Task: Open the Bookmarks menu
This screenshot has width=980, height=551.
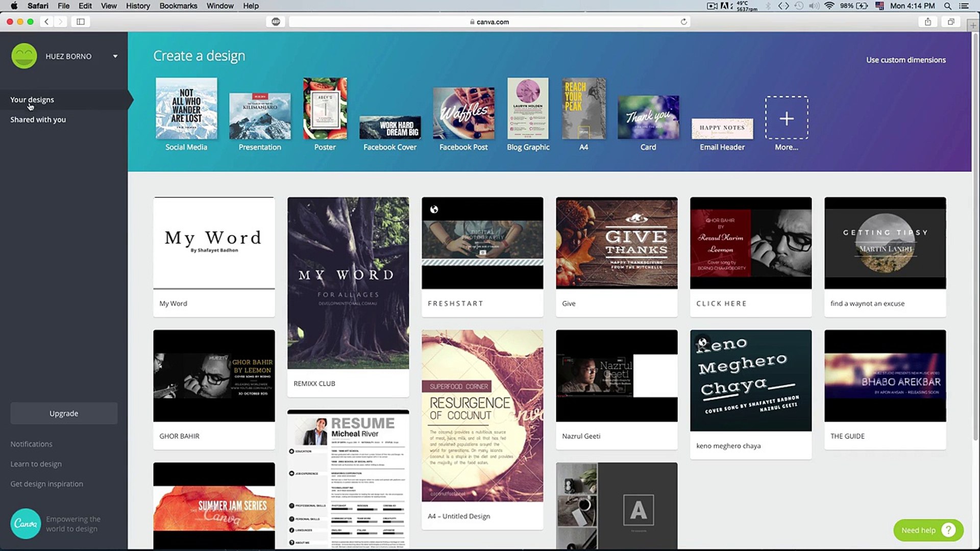Action: click(x=178, y=6)
